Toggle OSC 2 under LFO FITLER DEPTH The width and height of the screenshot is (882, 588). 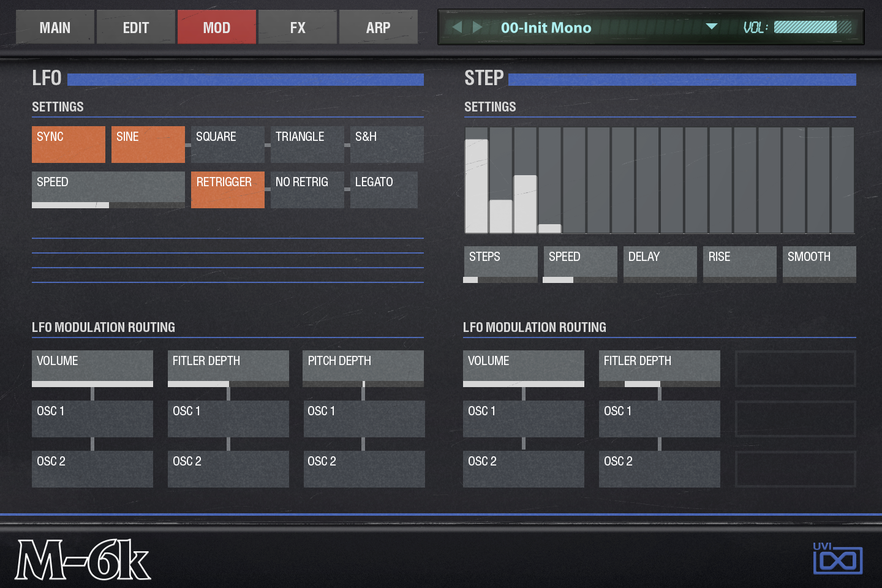click(x=228, y=469)
